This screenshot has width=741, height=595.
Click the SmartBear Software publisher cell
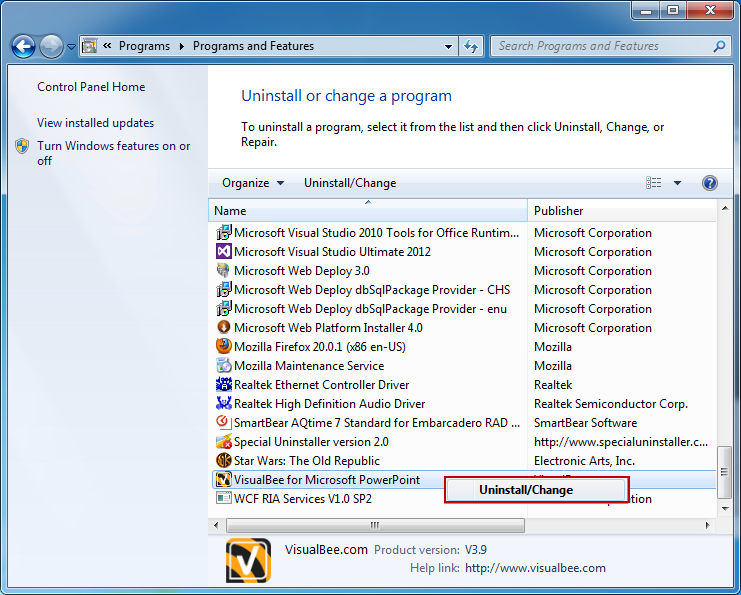point(586,423)
